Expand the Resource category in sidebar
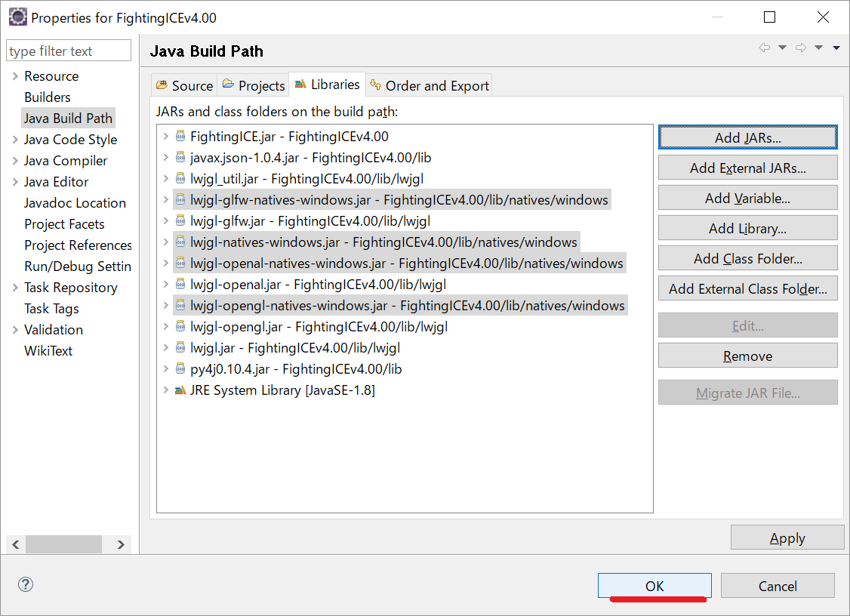Image resolution: width=850 pixels, height=616 pixels. click(14, 76)
